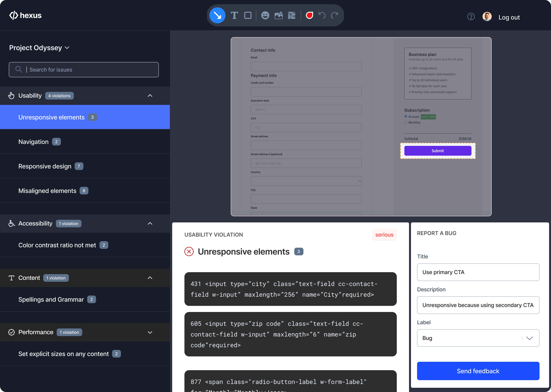This screenshot has height=392, width=551.
Task: Click the Performance badge icon
Action: tap(11, 332)
